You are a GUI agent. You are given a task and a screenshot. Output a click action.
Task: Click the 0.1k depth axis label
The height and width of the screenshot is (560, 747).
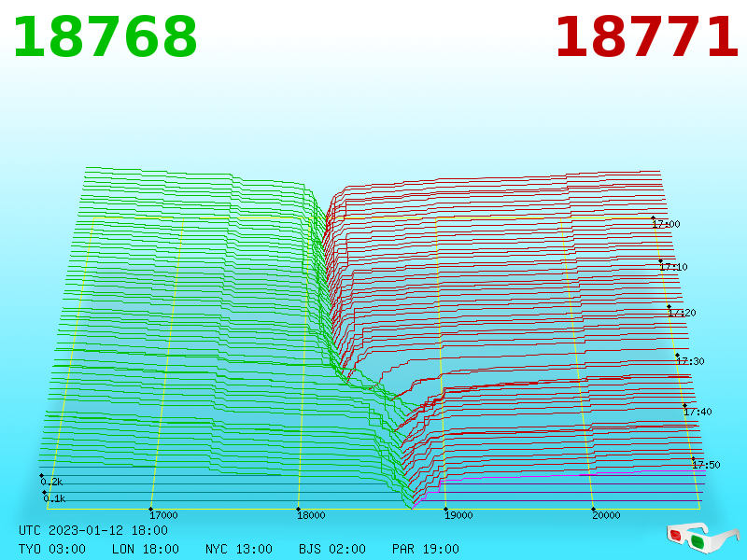point(54,498)
